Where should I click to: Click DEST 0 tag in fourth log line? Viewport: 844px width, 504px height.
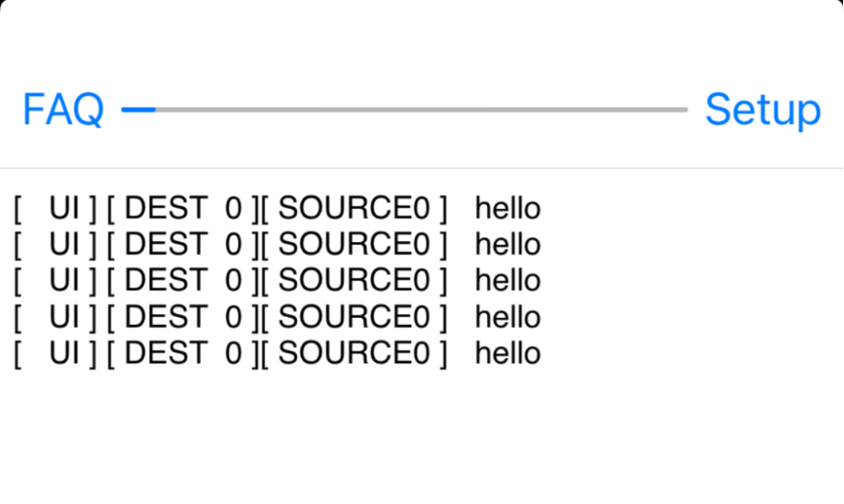183,318
